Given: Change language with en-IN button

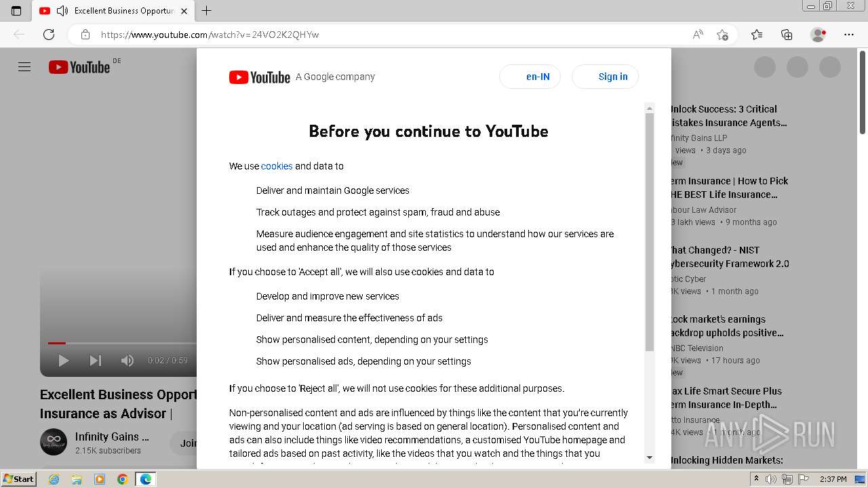Looking at the screenshot, I should click(530, 77).
